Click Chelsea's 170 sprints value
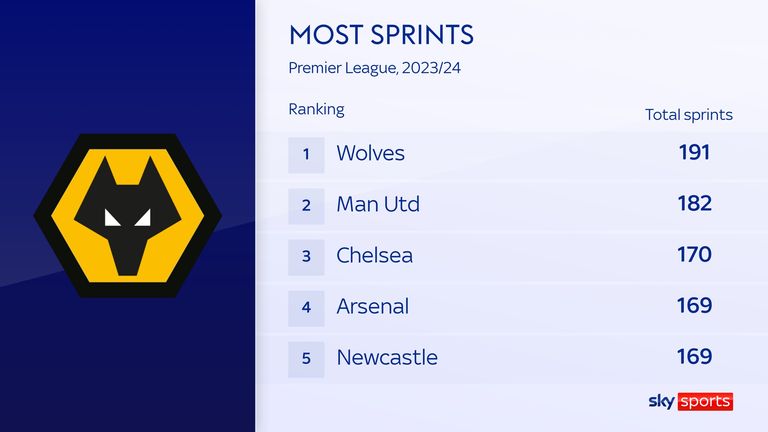Image resolution: width=768 pixels, height=432 pixels. (695, 254)
